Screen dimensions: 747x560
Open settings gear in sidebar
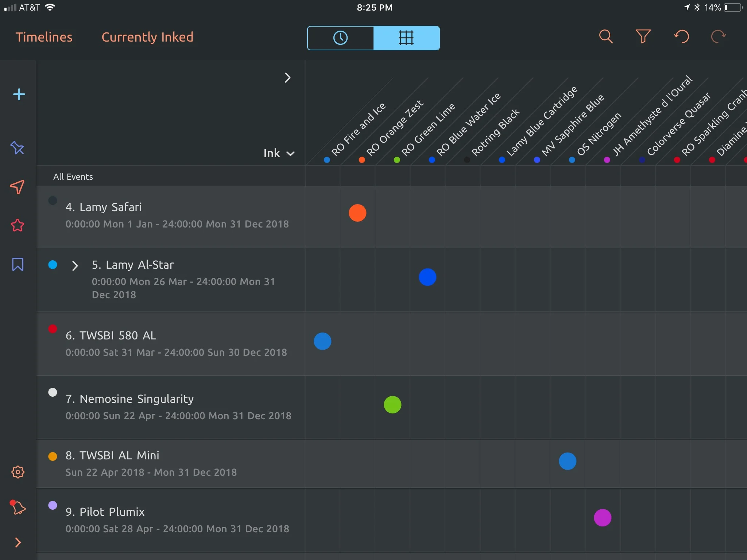tap(18, 472)
